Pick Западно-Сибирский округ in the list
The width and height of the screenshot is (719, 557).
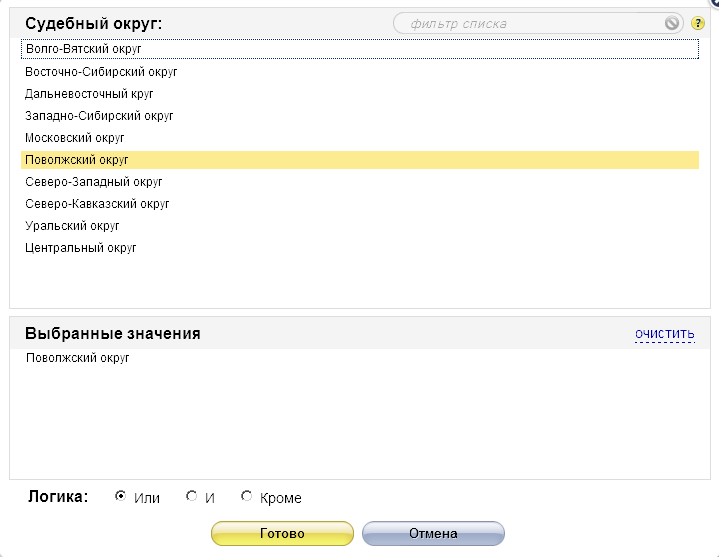(x=360, y=116)
